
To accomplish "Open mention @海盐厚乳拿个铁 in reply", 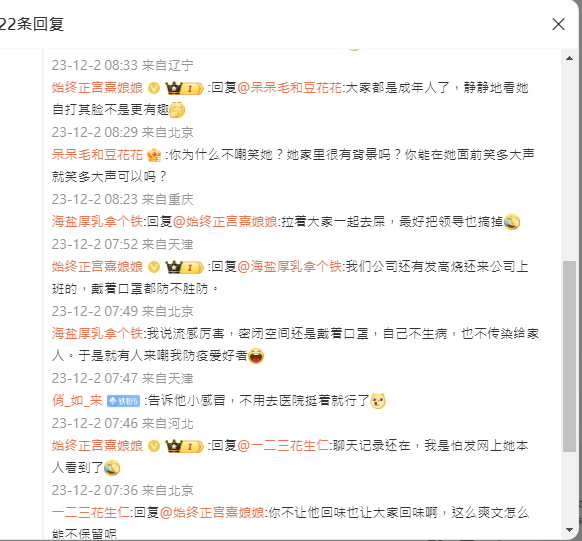I will pos(289,267).
